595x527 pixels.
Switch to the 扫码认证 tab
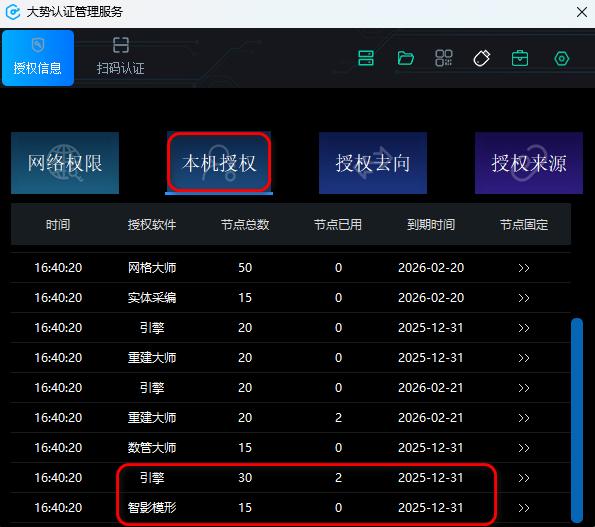(121, 56)
